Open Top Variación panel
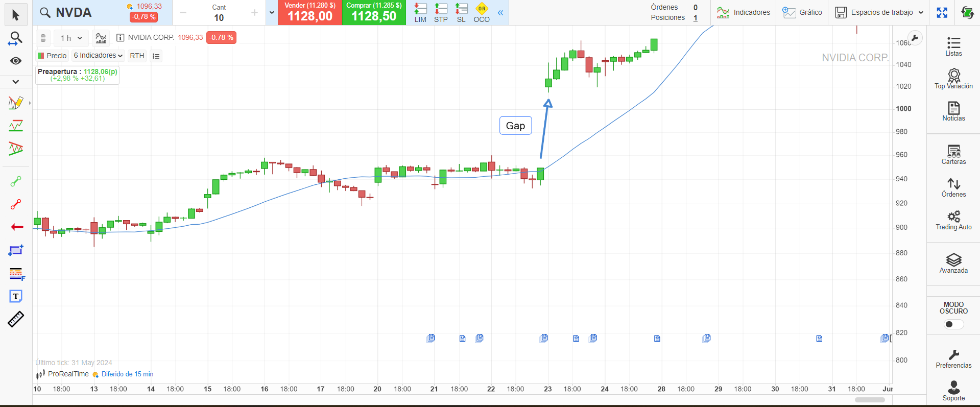Screen dimensions: 980x407 point(953,79)
